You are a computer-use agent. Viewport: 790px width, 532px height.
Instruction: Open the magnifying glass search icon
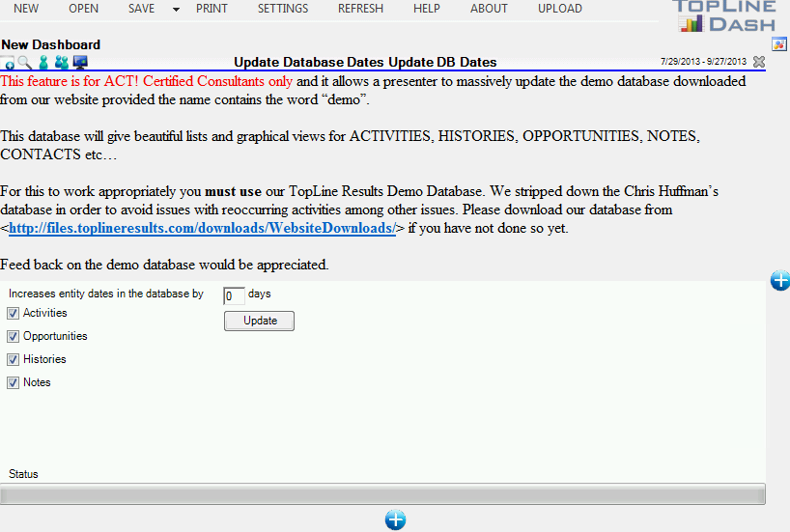coord(25,63)
